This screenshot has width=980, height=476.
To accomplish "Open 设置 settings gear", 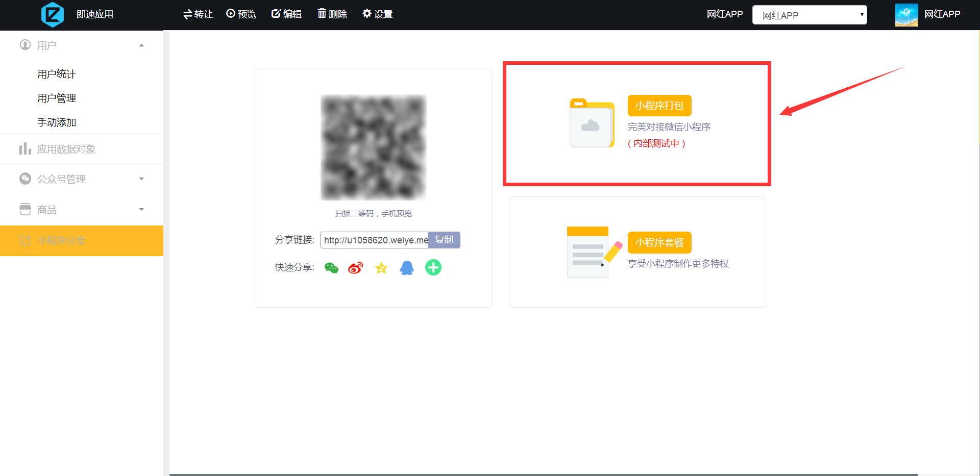I will 378,14.
